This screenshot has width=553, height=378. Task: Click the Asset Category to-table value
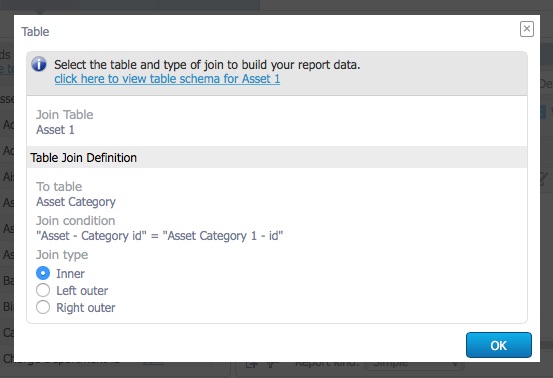(76, 202)
